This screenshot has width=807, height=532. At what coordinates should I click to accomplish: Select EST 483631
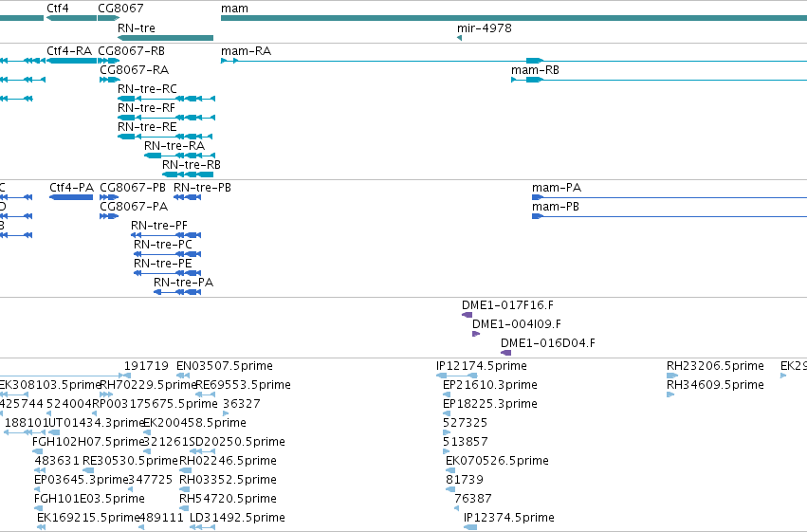(x=40, y=470)
